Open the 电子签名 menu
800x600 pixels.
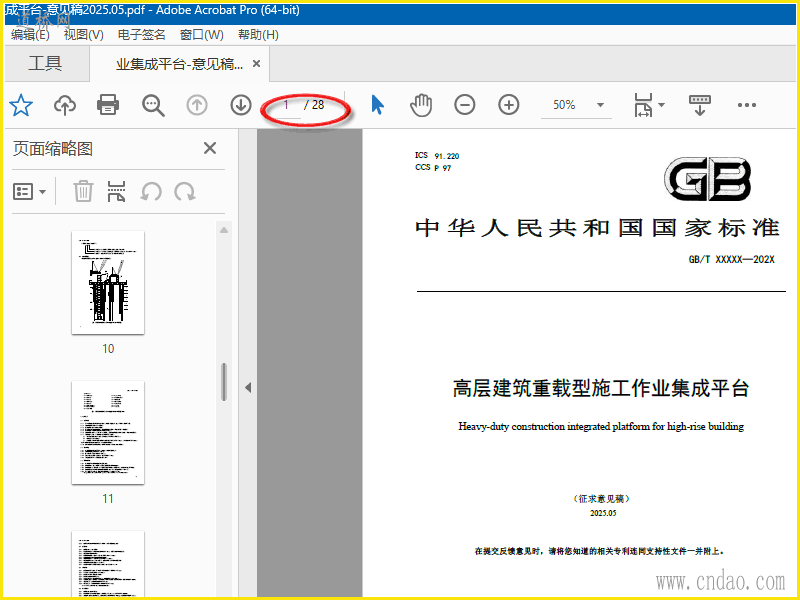click(x=142, y=35)
